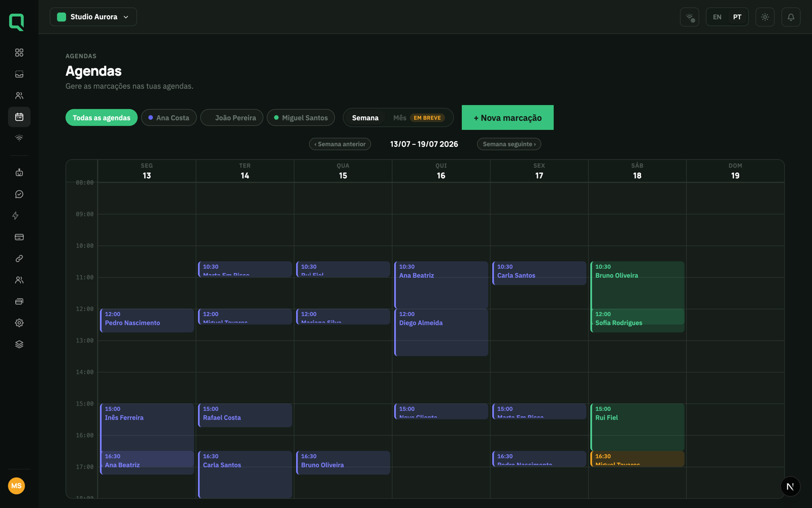Open the chain link icon in sidebar
The height and width of the screenshot is (508, 812).
tap(19, 259)
